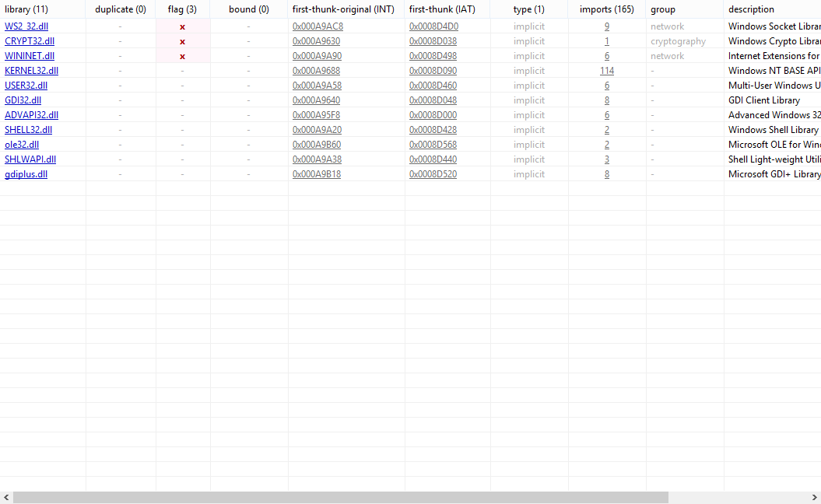Select IAT address 0x0008D460
This screenshot has height=504, width=821.
point(433,86)
